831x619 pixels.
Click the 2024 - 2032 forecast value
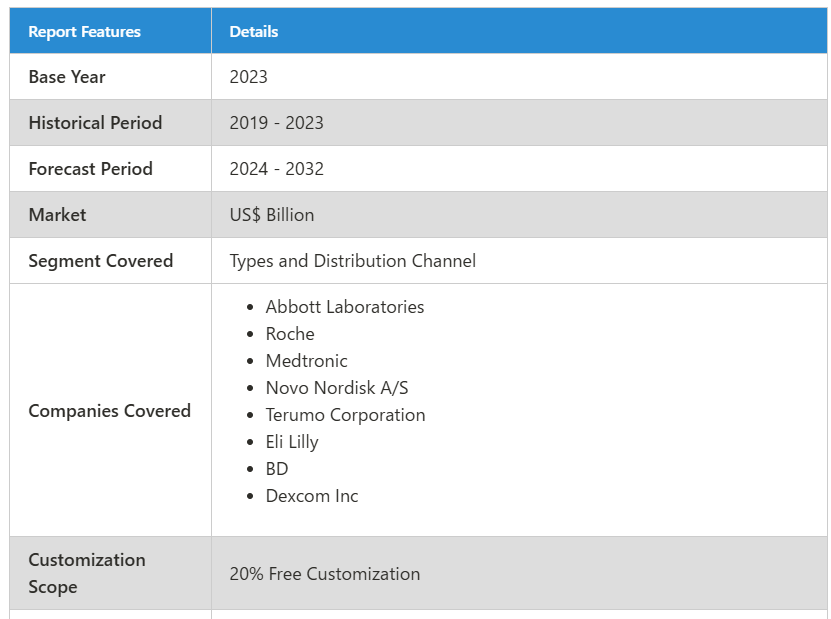pos(276,169)
